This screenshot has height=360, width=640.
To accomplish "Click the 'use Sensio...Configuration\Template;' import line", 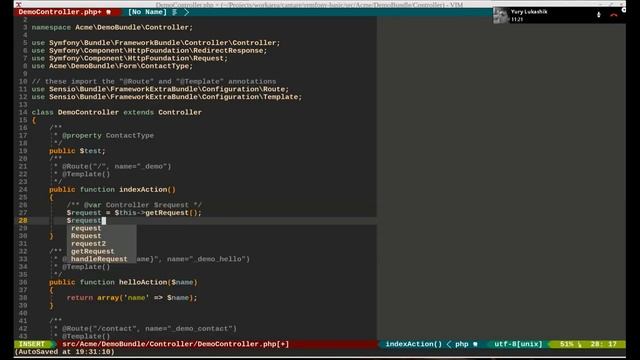I will (167, 97).
